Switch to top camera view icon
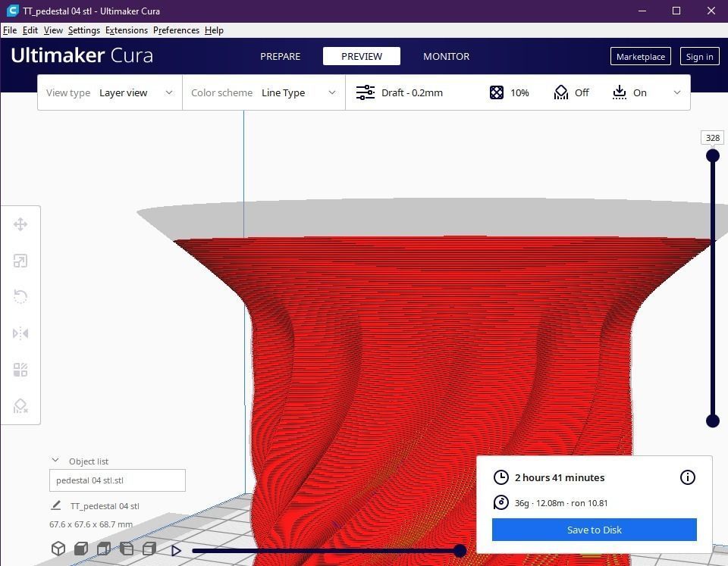Image resolution: width=728 pixels, height=566 pixels. tap(104, 549)
